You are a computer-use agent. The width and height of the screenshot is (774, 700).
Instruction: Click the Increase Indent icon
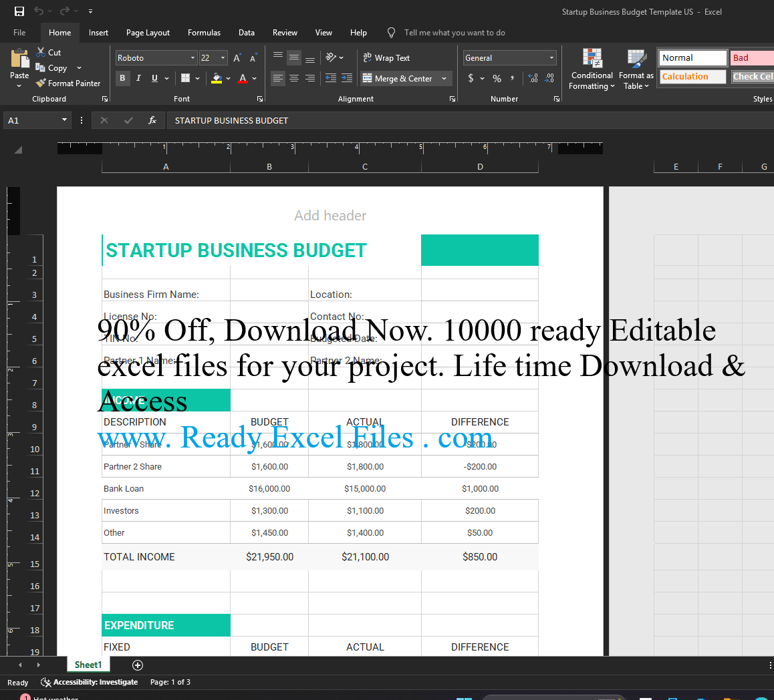pos(347,78)
